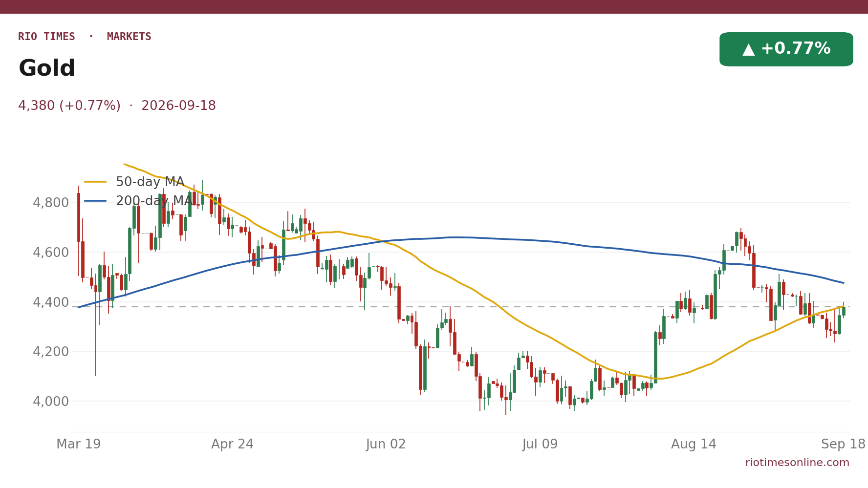Click the Jun 02 x-axis date label
This screenshot has height=488, width=868.
tap(386, 445)
